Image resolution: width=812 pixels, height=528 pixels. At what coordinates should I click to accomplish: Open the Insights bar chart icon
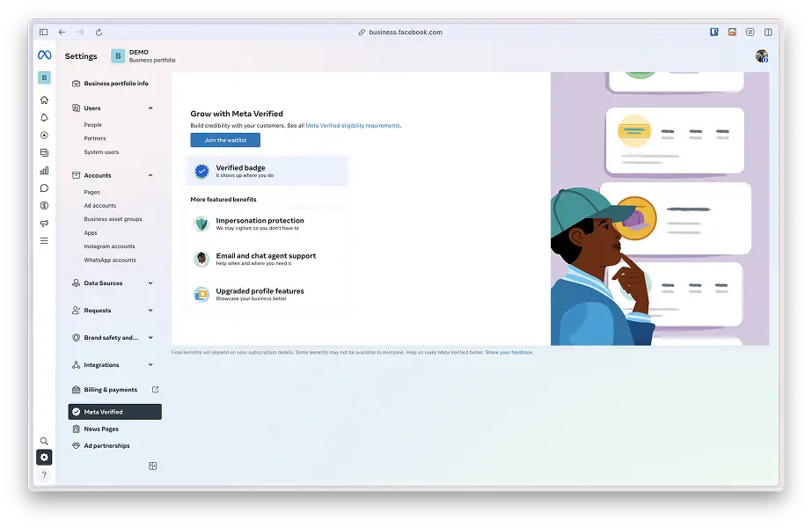[x=45, y=171]
